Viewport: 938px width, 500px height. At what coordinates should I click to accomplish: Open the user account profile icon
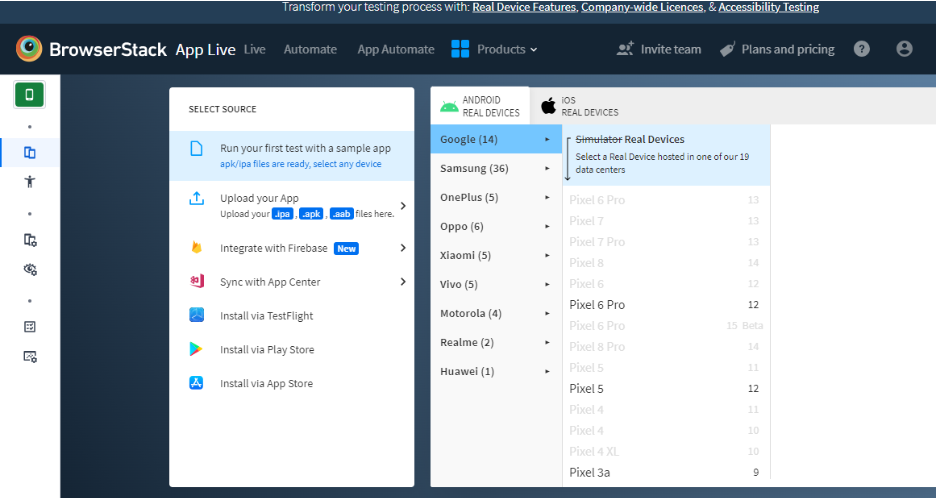tap(904, 49)
